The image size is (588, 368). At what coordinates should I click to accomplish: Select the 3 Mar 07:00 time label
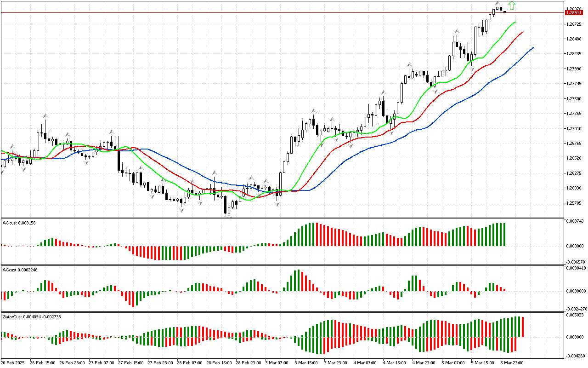click(x=277, y=363)
